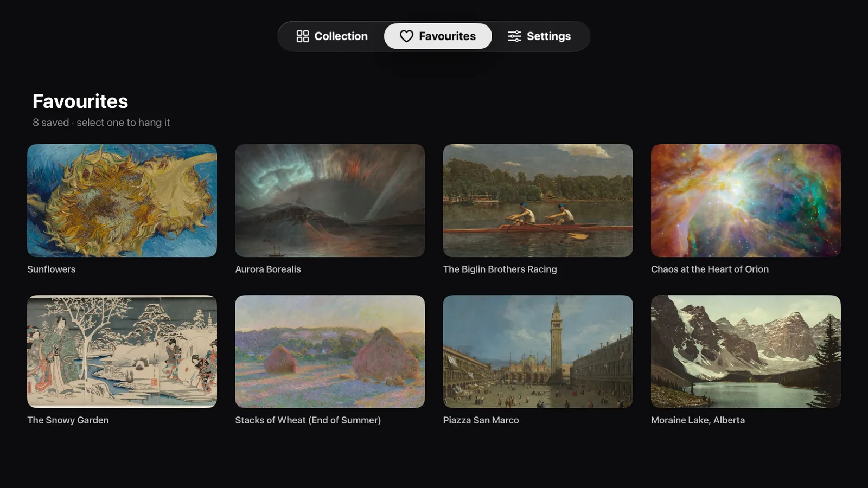Click the Settings sliders icon
The height and width of the screenshot is (488, 868).
click(x=514, y=36)
